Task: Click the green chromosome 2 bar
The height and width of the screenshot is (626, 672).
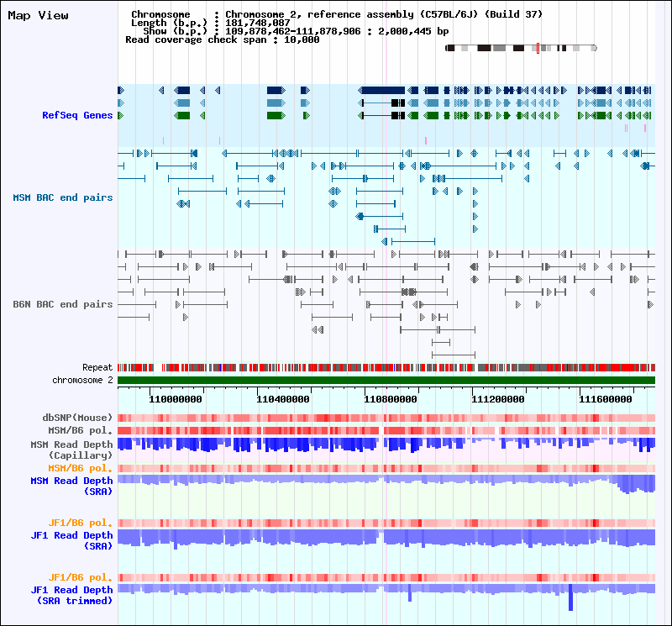Action: 386,381
